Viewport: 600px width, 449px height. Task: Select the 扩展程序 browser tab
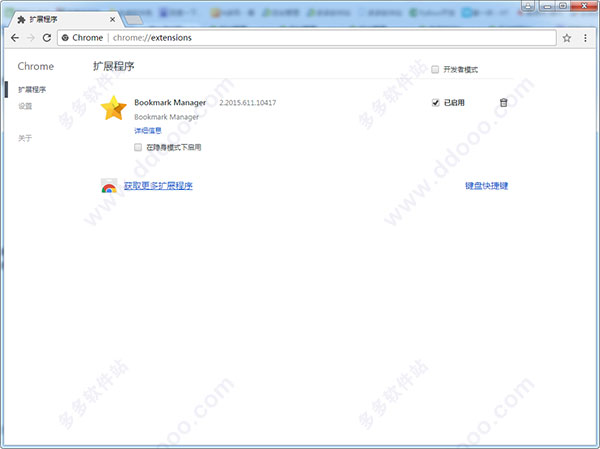pos(65,19)
